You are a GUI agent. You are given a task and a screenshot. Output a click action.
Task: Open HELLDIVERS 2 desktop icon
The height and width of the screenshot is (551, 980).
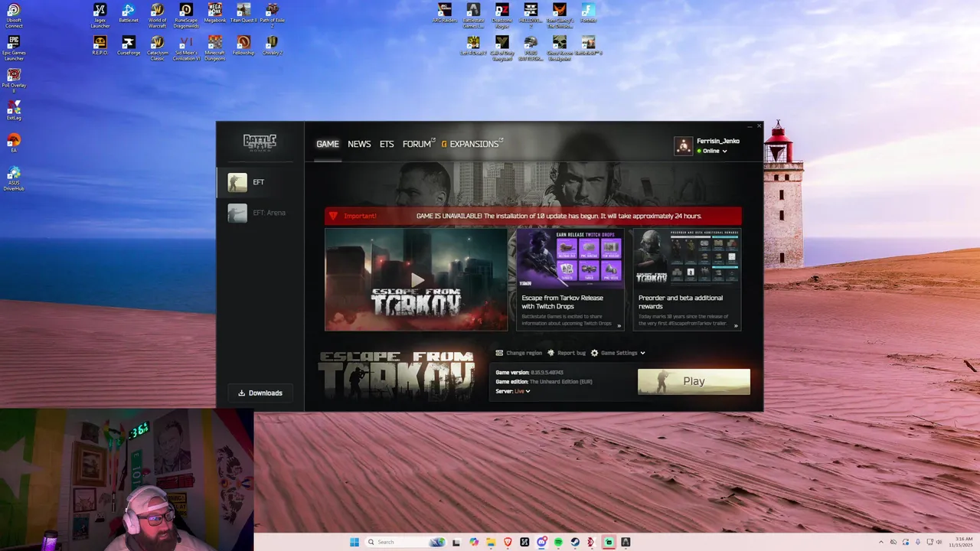point(531,15)
